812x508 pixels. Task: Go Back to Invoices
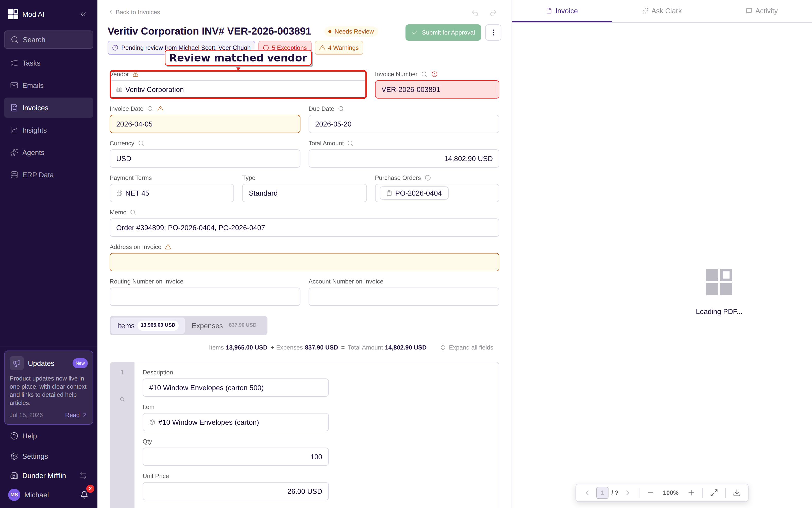[134, 12]
